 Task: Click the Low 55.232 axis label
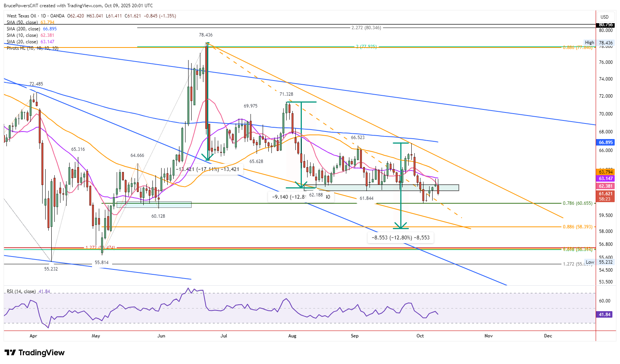599,262
